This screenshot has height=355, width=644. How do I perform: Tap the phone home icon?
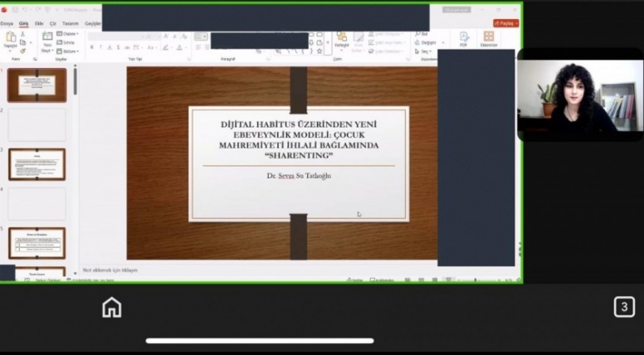click(x=111, y=308)
